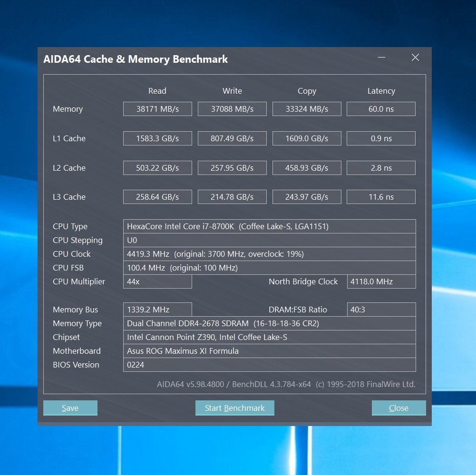The image size is (476, 475).
Task: Click the Memory Bus field 1339.2 MHz
Action: (x=157, y=310)
